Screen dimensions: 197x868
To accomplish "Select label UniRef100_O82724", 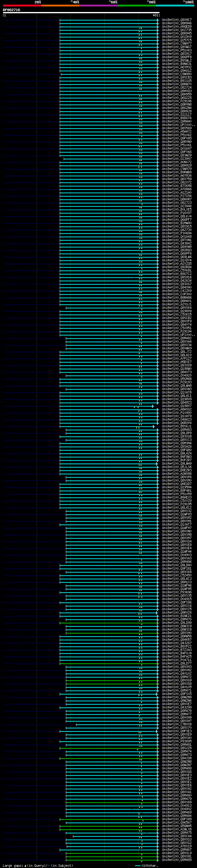I will click(x=177, y=88).
